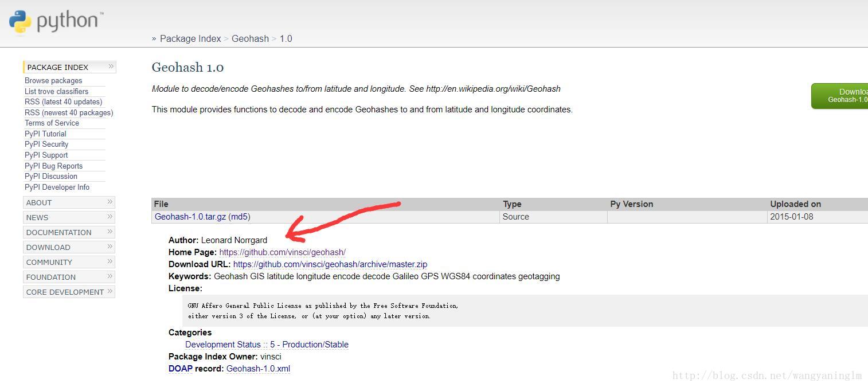Click the Geohash 1.0 page heading
This screenshot has height=387, width=868.
[187, 67]
